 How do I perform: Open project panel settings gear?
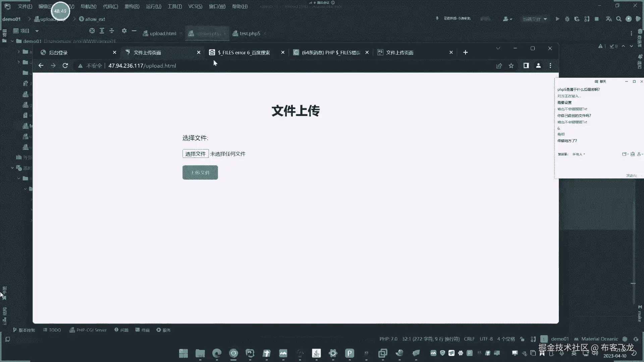pos(124,31)
